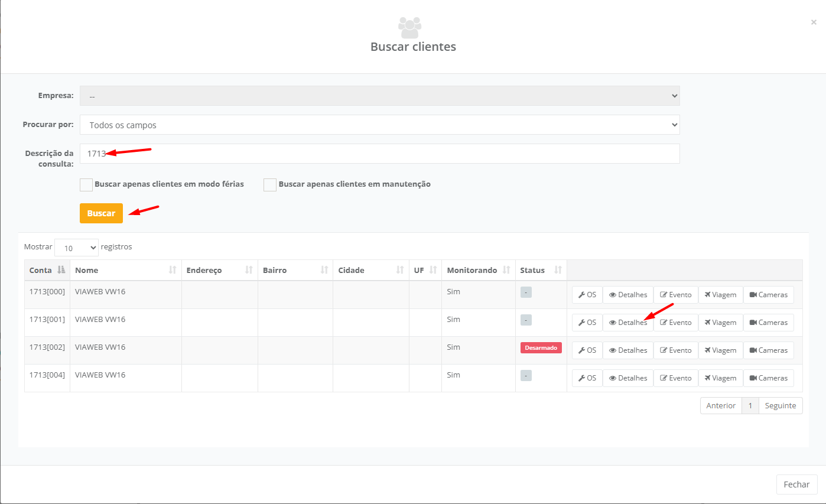This screenshot has height=504, width=826.
Task: Click the Descrição da consulta input field
Action: 379,154
